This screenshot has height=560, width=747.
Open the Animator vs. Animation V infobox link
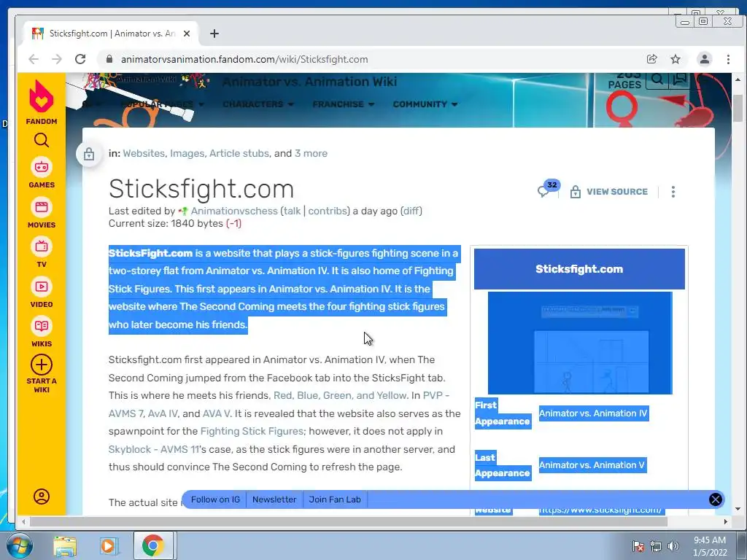click(592, 465)
